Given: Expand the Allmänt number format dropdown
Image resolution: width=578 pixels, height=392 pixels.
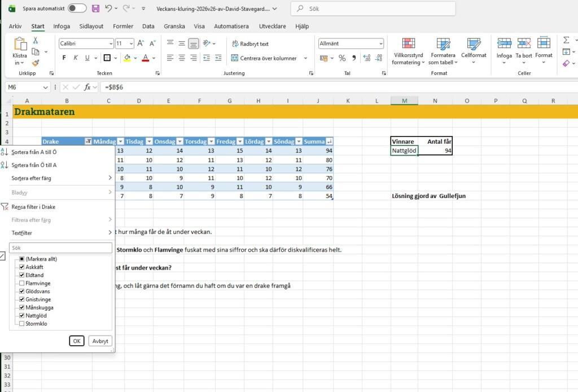Looking at the screenshot, I should click(x=381, y=43).
